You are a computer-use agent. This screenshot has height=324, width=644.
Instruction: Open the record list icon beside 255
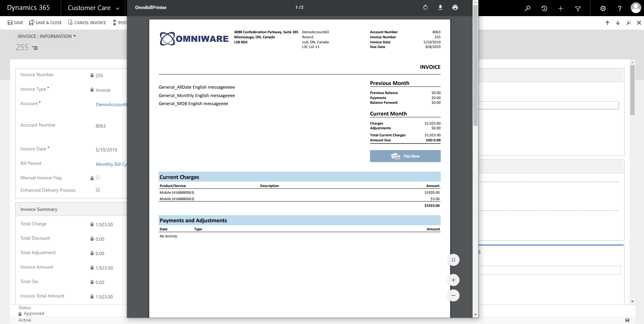35,48
